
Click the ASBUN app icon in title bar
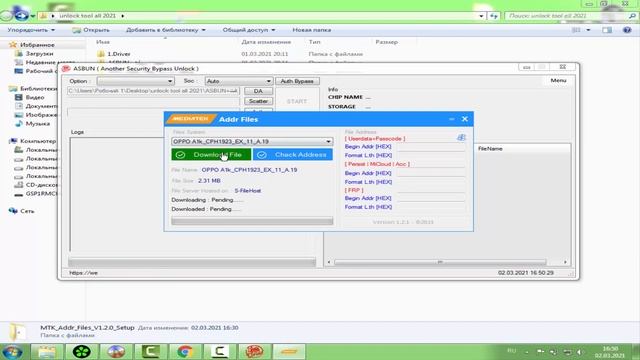click(66, 69)
